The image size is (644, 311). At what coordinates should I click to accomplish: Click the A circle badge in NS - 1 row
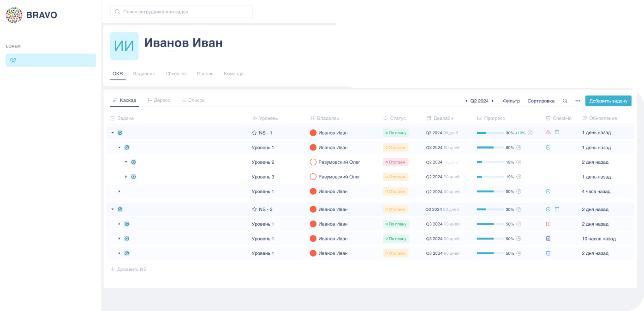[x=530, y=132]
